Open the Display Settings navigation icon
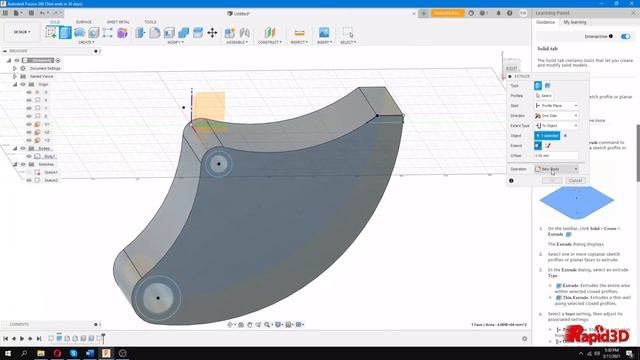 (279, 324)
